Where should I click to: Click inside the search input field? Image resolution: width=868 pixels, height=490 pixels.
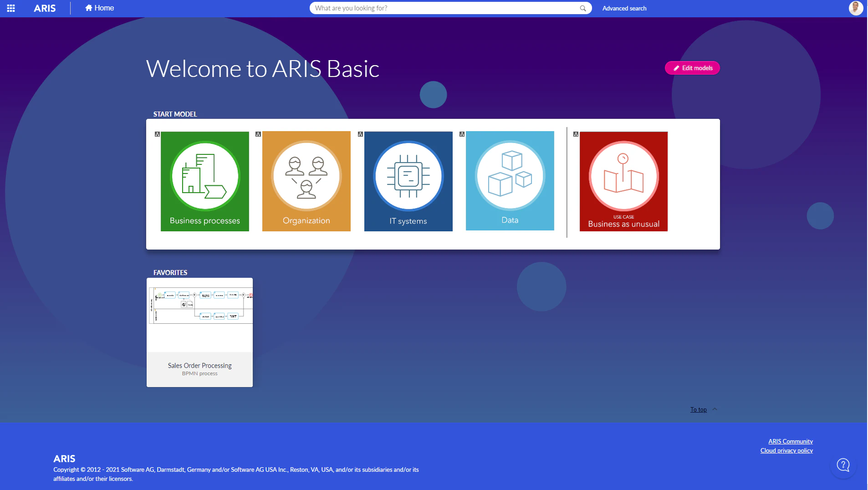point(433,8)
